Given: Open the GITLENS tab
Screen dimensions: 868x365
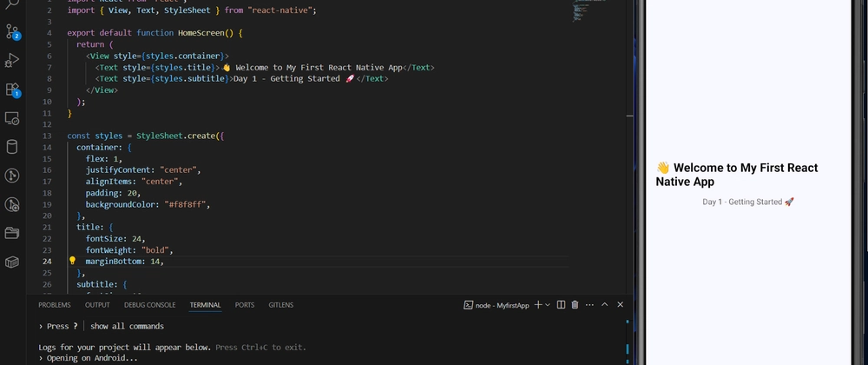Looking at the screenshot, I should 281,305.
